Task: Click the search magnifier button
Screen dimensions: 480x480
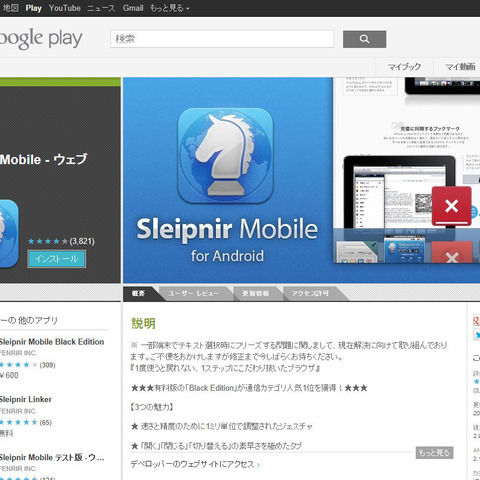Action: tap(364, 39)
